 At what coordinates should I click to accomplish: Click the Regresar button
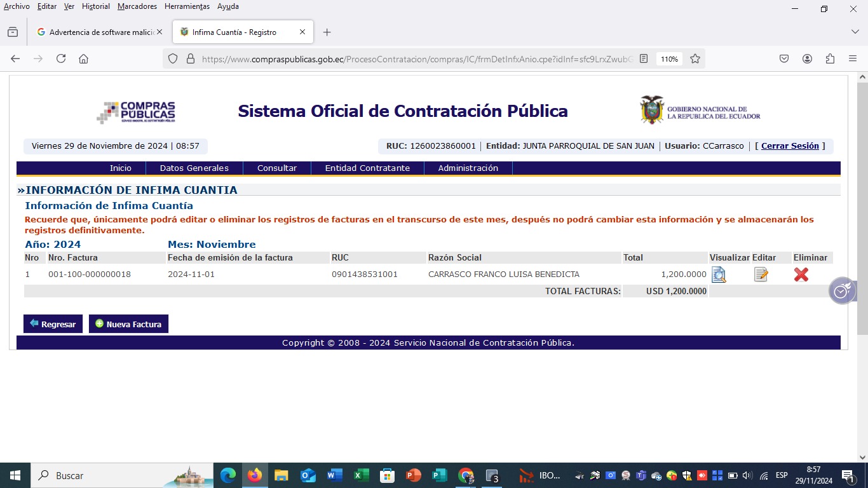click(53, 324)
